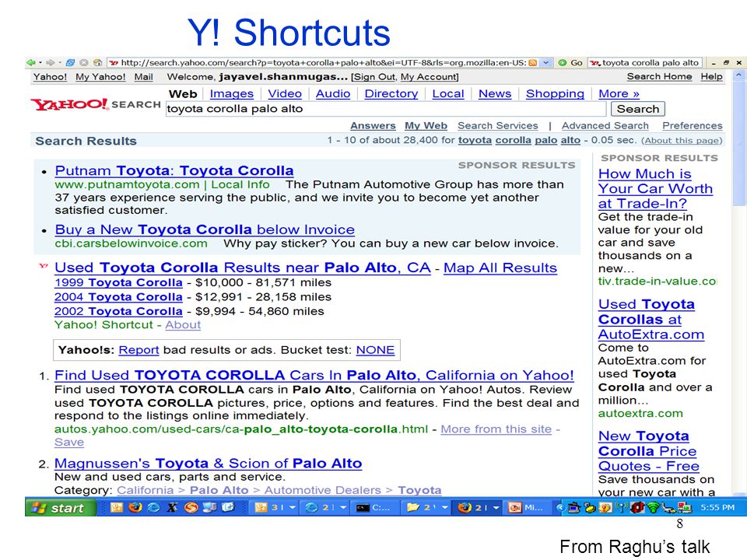Click the Stop loading icon
747x560 pixels.
pos(84,62)
